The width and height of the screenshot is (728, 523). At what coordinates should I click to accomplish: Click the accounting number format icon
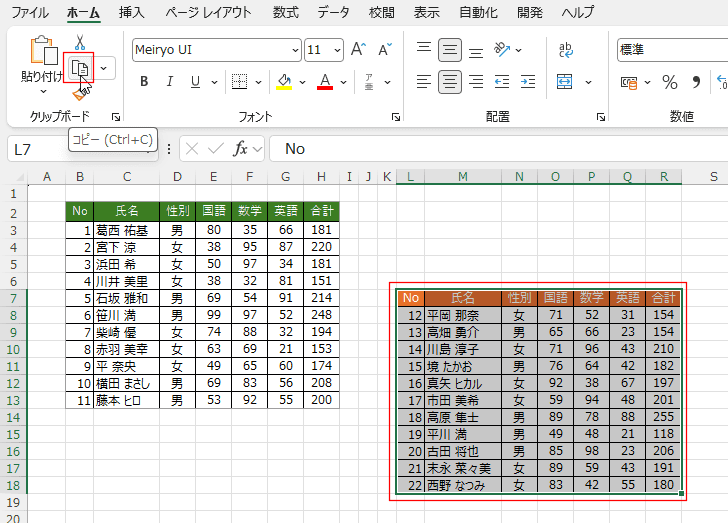629,83
